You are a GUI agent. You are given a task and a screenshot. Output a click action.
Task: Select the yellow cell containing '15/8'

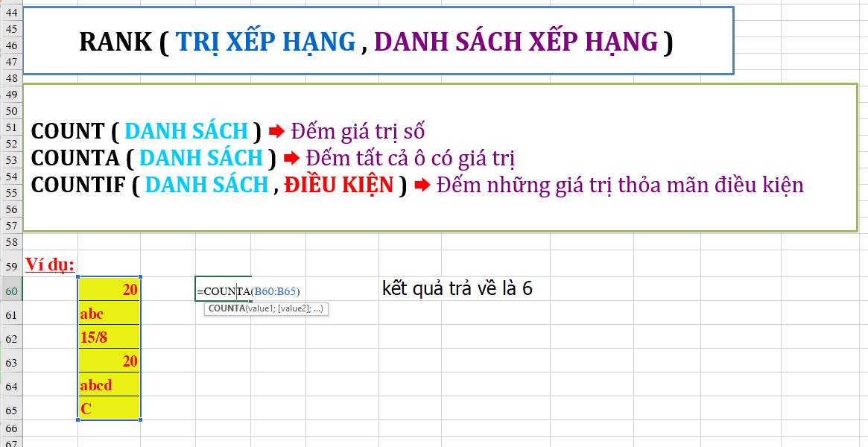[109, 337]
